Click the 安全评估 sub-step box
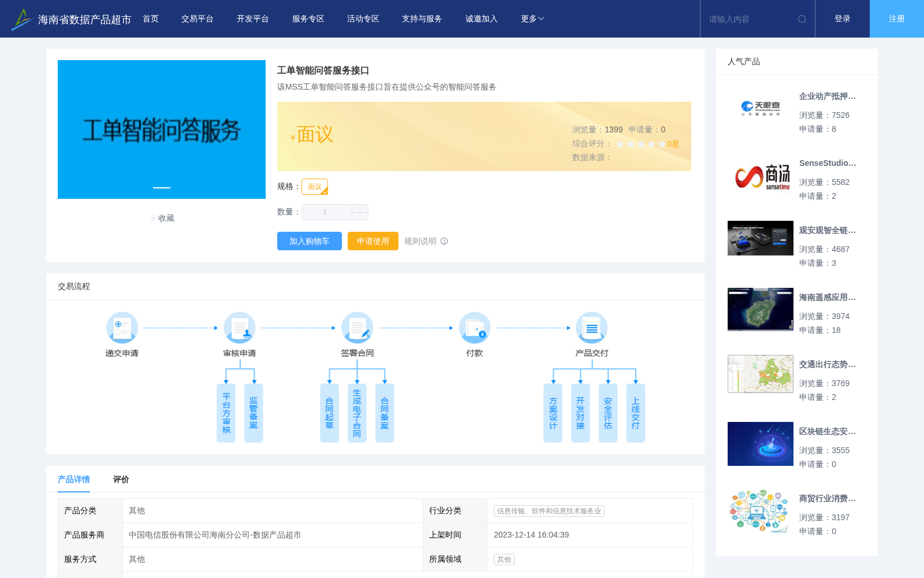Screen dimensions: 924x578 [x=608, y=413]
